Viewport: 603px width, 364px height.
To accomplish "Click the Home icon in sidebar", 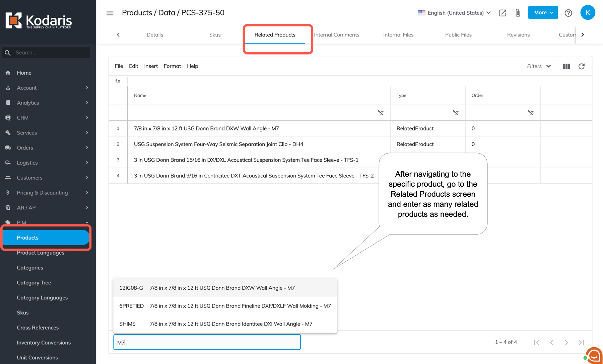I will tap(8, 73).
